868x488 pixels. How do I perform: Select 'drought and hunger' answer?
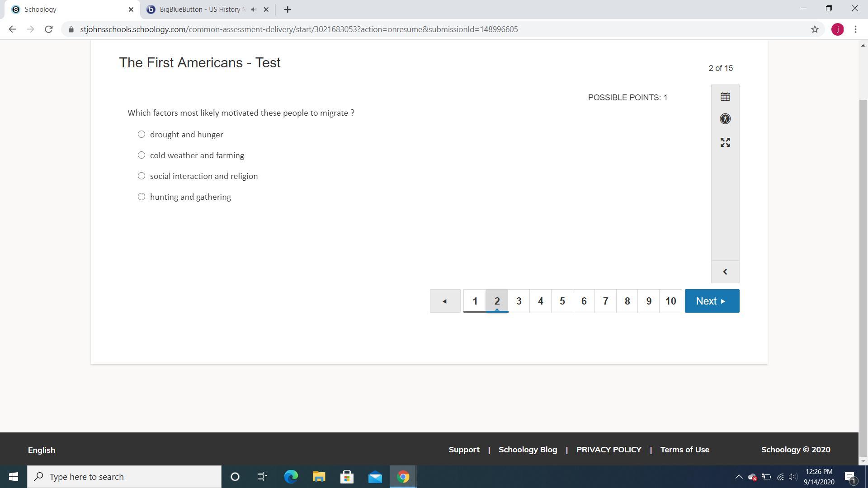point(142,134)
